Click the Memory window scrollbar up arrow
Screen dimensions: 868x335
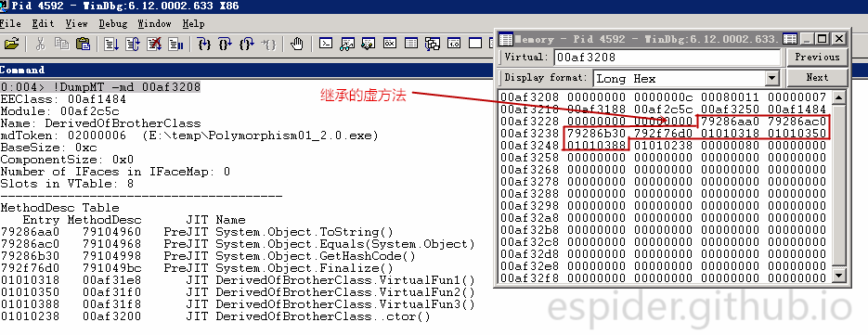(839, 98)
